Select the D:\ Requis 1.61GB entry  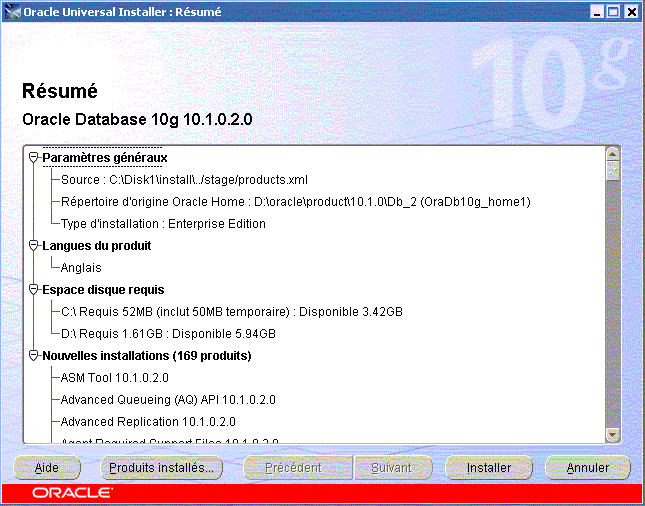pyautogui.click(x=168, y=334)
